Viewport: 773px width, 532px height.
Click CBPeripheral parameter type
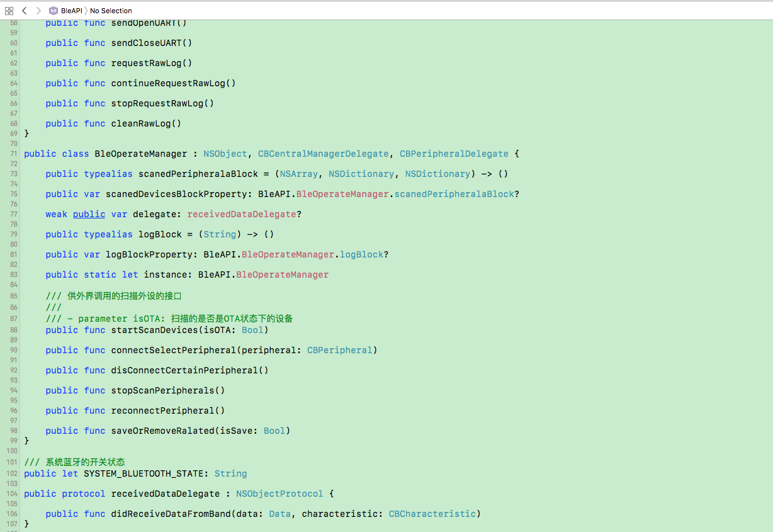340,350
